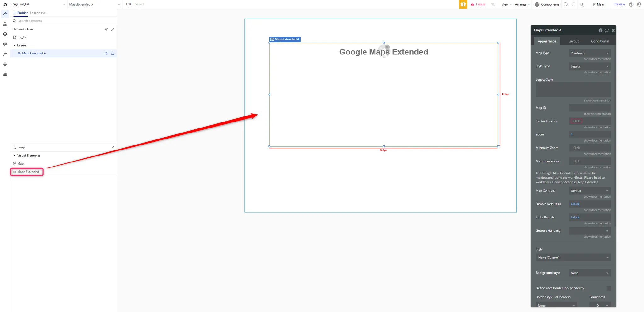
Task: Toggle the Disable Default UI setting
Action: coord(589,204)
